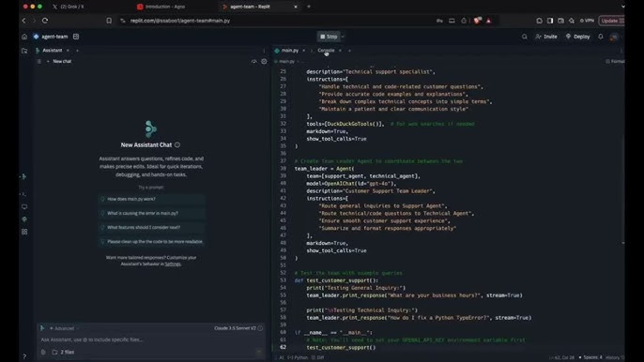Toggle the Advanced mode option
The width and height of the screenshot is (644, 362).
click(x=62, y=328)
